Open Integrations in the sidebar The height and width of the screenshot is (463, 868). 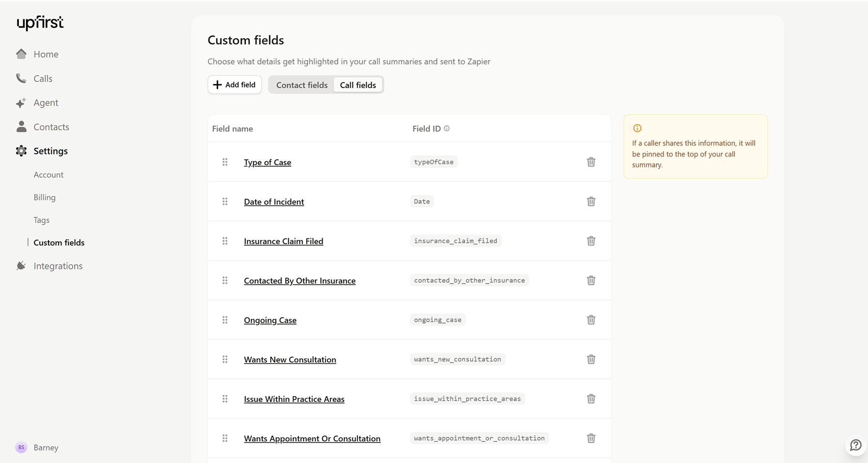(58, 266)
